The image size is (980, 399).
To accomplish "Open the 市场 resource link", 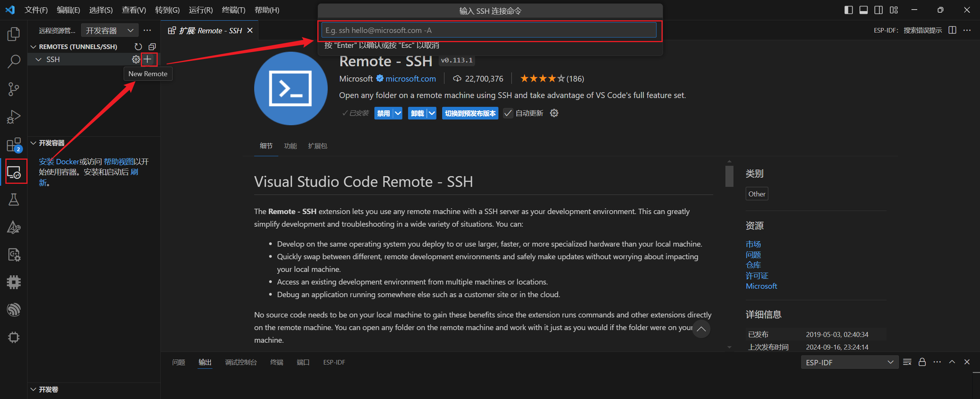I will click(753, 244).
